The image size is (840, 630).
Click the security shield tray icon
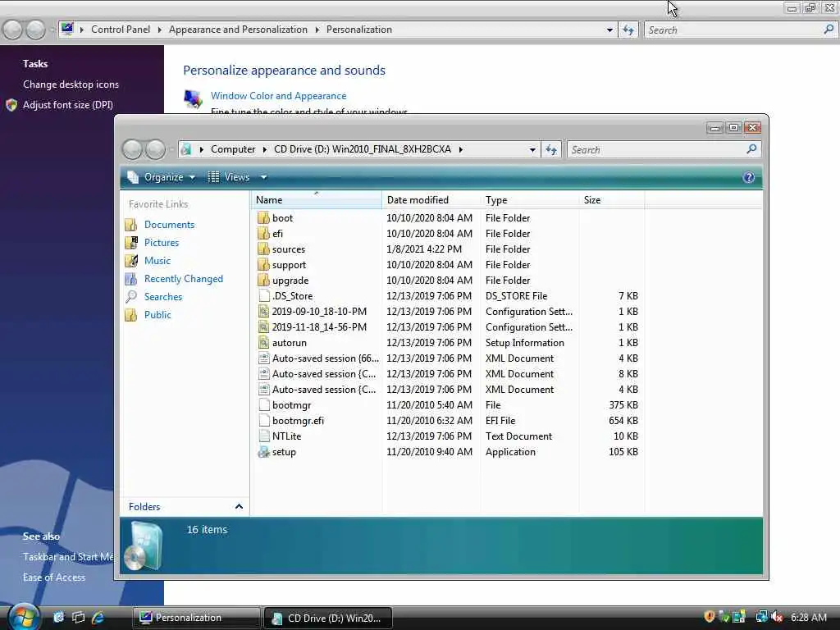pyautogui.click(x=710, y=617)
